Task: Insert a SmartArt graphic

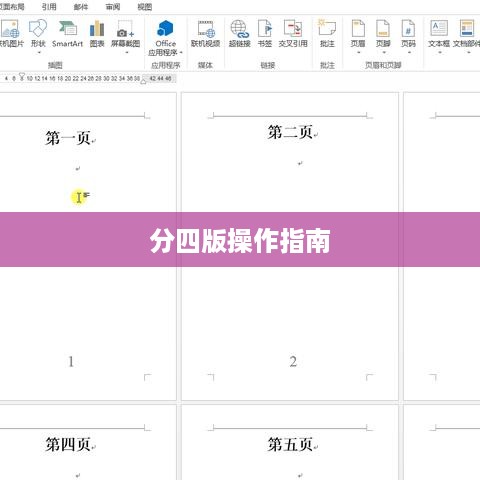Action: coord(67,33)
